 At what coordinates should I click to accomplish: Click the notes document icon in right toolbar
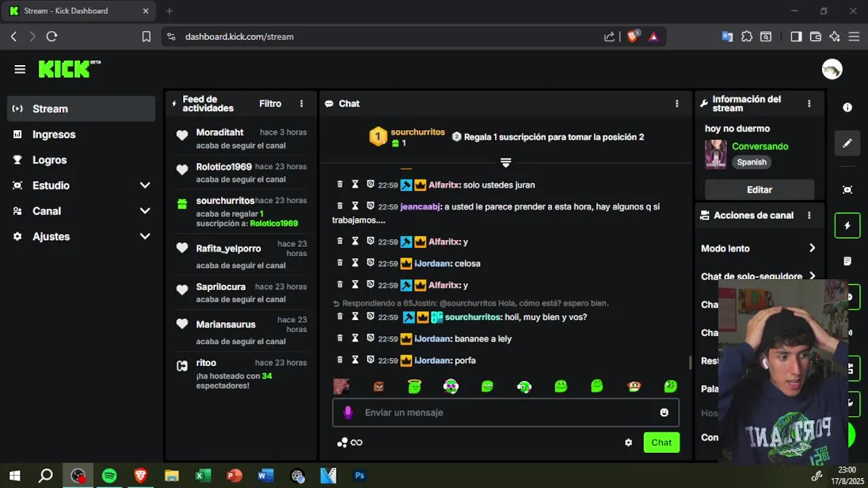(847, 261)
